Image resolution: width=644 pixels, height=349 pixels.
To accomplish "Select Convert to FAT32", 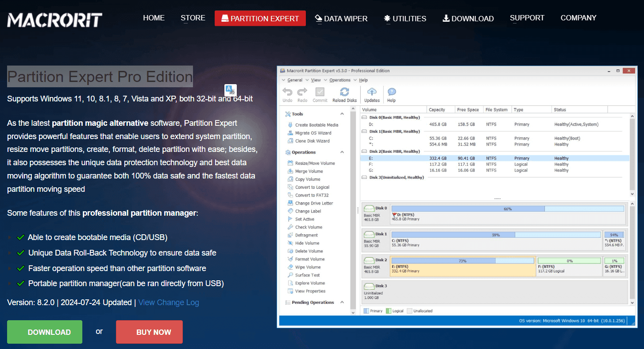I will pyautogui.click(x=308, y=195).
